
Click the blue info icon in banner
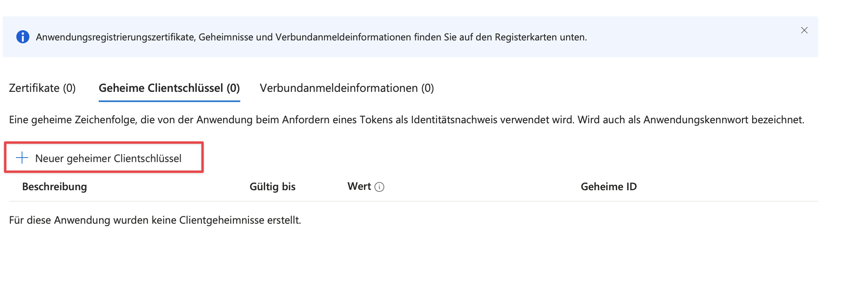point(23,37)
